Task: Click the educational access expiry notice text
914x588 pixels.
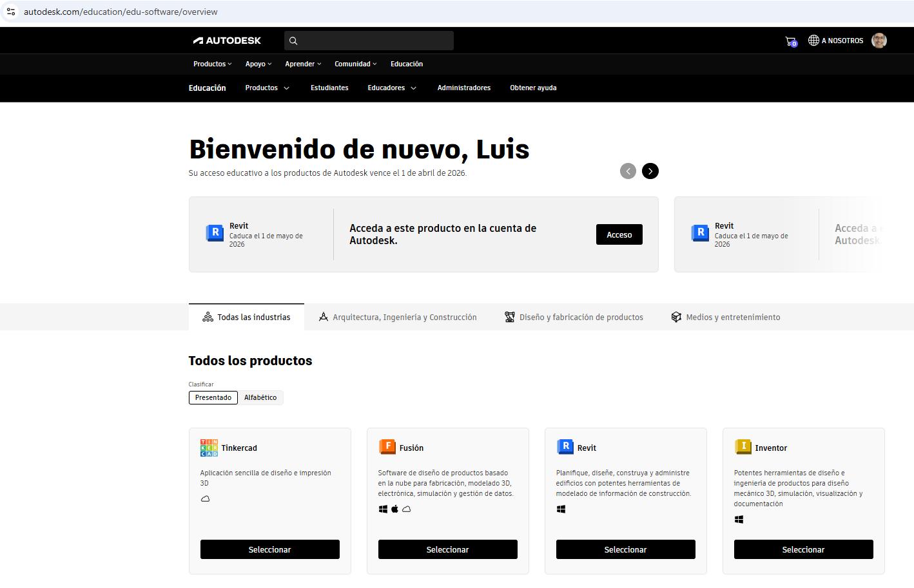Action: coord(327,173)
